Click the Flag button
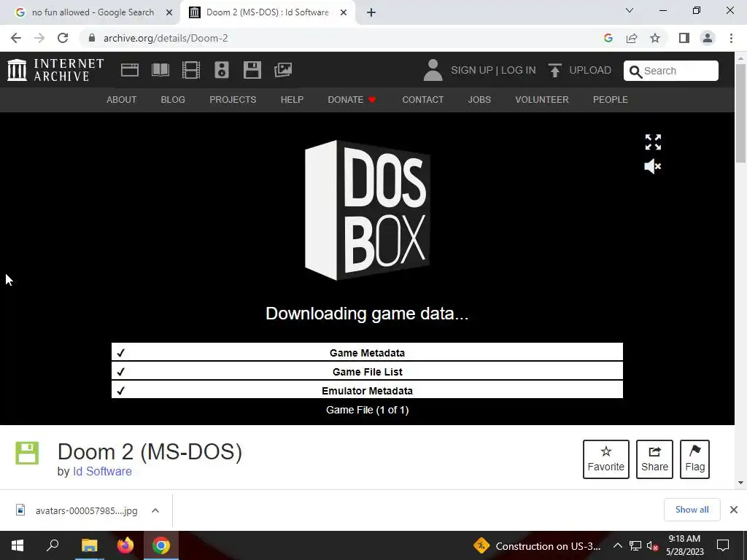The width and height of the screenshot is (747, 560). (694, 459)
